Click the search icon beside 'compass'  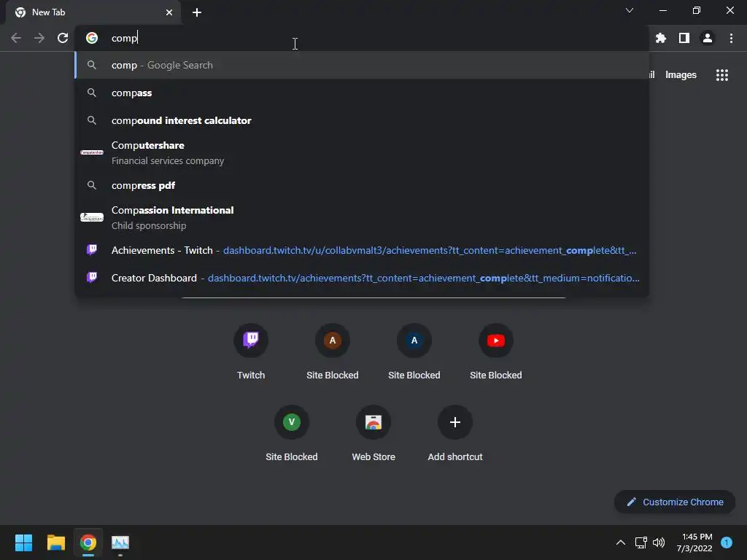(x=92, y=93)
